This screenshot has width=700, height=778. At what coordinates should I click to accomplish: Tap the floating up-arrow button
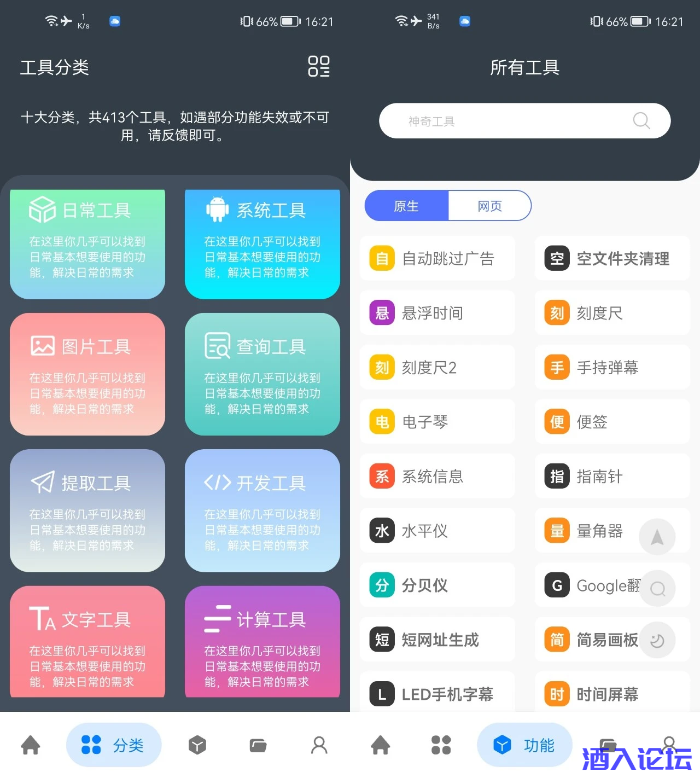click(657, 537)
